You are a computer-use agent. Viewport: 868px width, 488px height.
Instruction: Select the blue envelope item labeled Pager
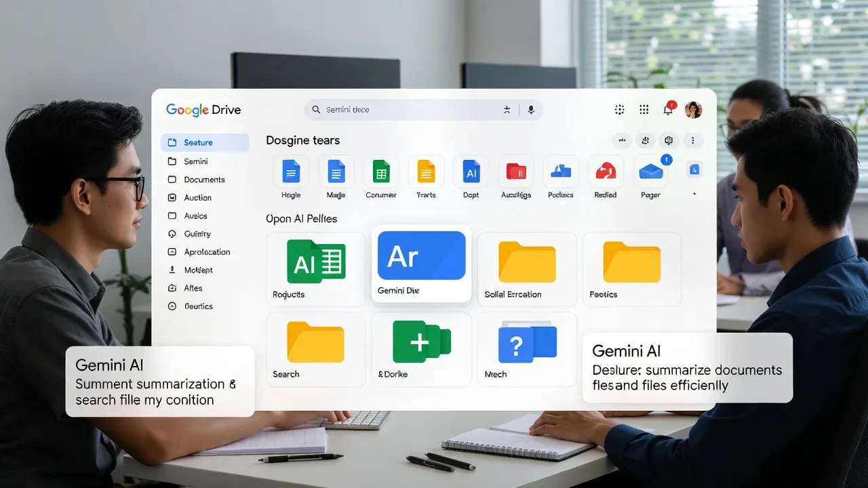point(650,175)
